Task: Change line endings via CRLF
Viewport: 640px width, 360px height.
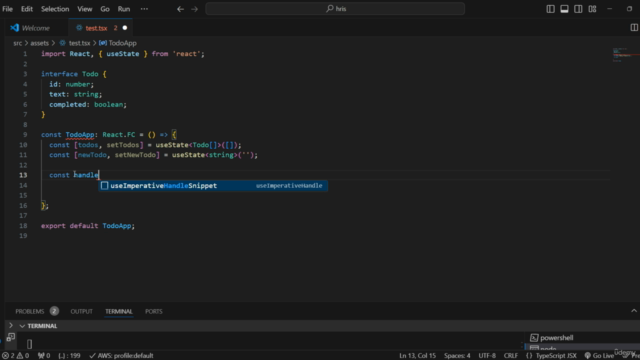Action: (x=510, y=356)
